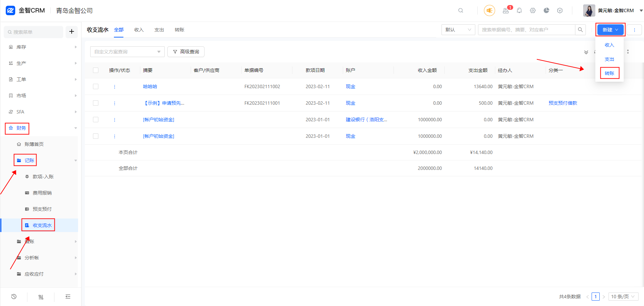Click the 金智CRM logo icon
Viewport: 644px width, 306px height.
point(10,10)
